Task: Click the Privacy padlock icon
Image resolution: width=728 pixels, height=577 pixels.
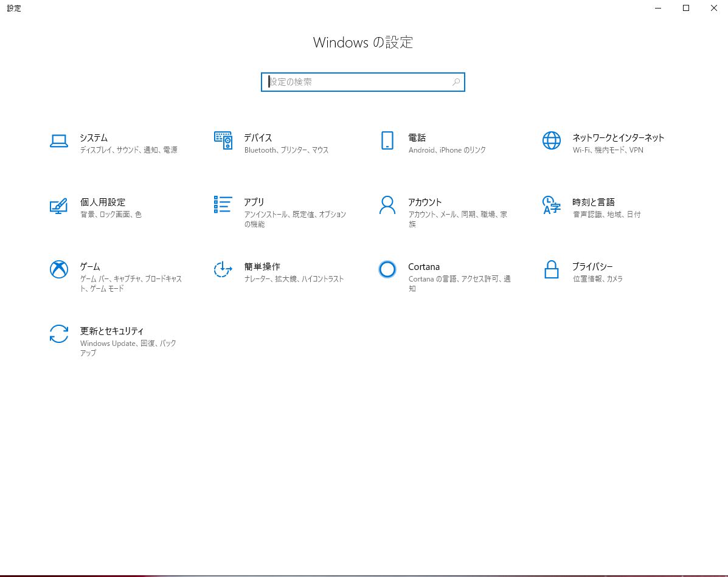Action: 552,269
